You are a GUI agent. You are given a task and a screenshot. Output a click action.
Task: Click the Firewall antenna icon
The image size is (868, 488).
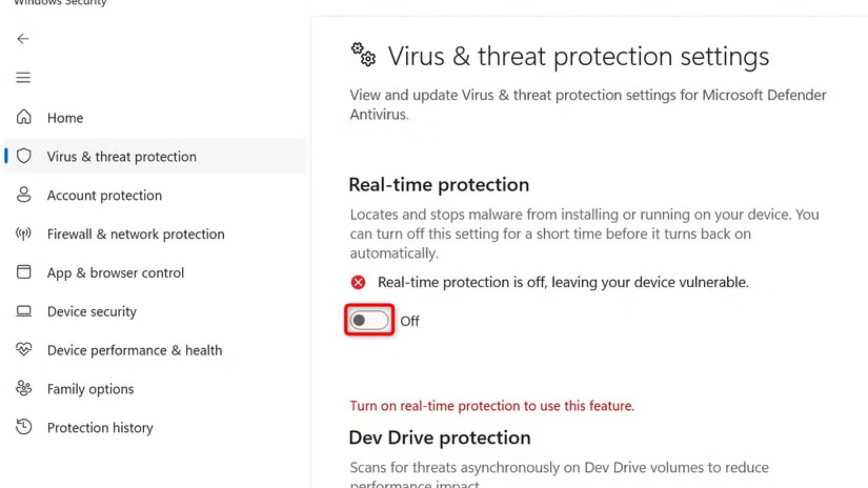tap(24, 234)
